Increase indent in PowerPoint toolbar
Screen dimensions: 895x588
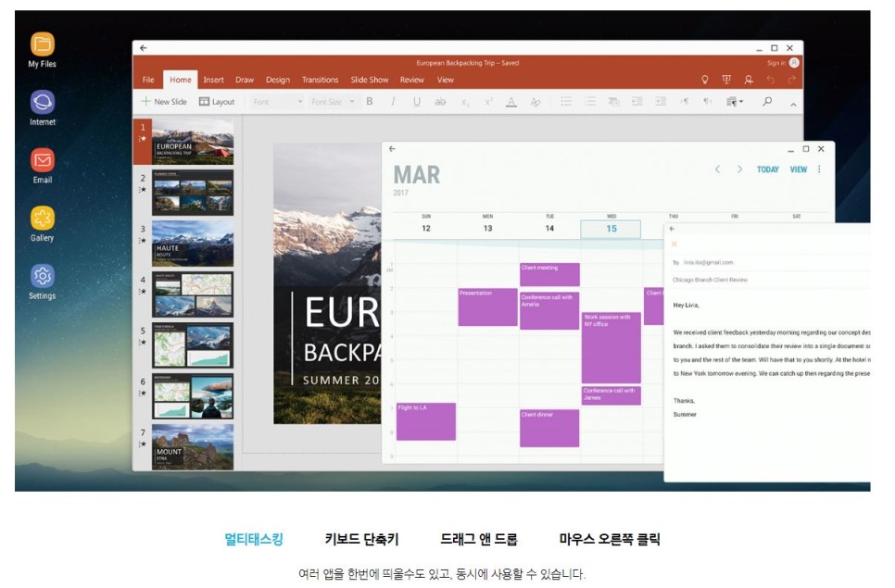coord(661,102)
